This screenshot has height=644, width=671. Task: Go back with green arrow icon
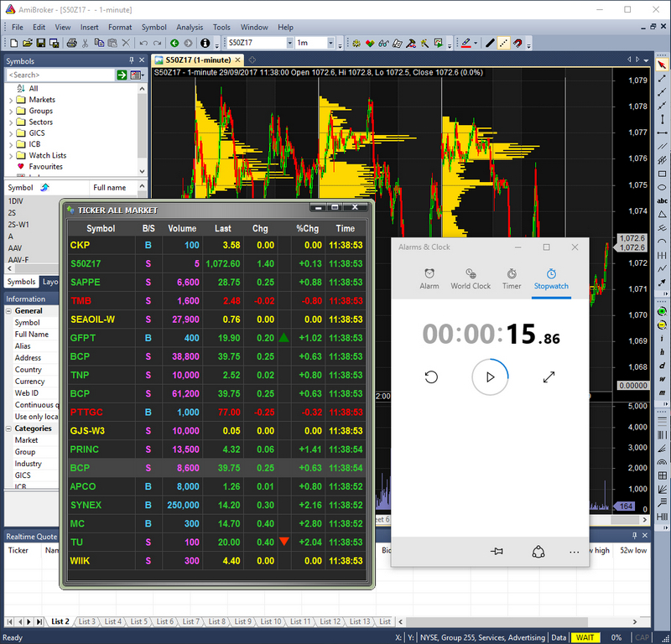pyautogui.click(x=174, y=43)
